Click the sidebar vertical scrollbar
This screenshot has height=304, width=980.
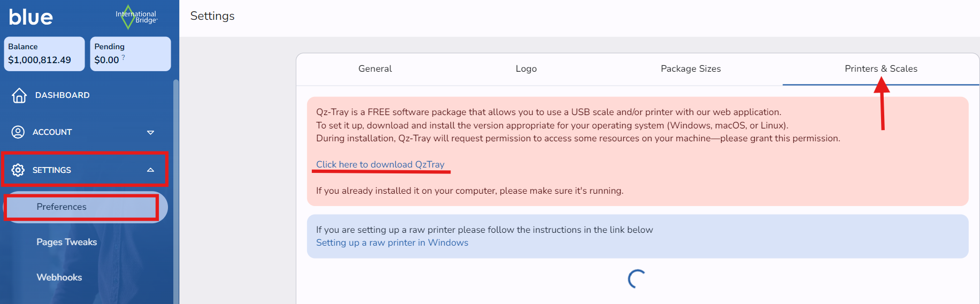(x=175, y=187)
